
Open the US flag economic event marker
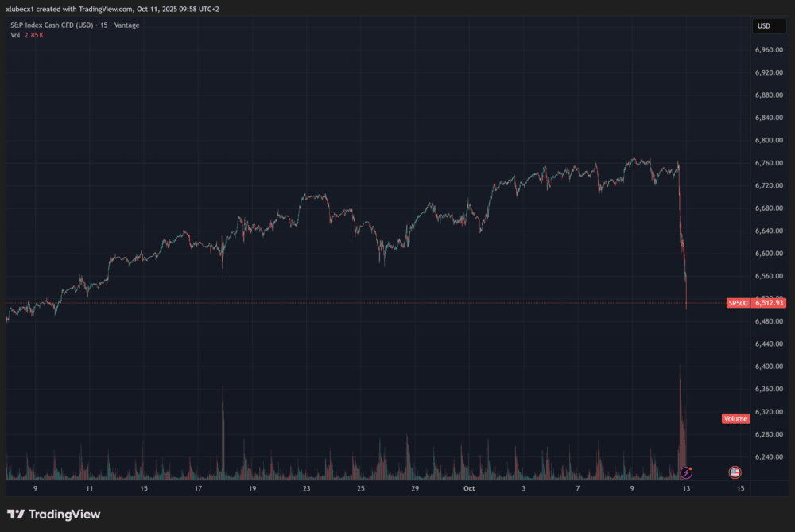pyautogui.click(x=735, y=472)
